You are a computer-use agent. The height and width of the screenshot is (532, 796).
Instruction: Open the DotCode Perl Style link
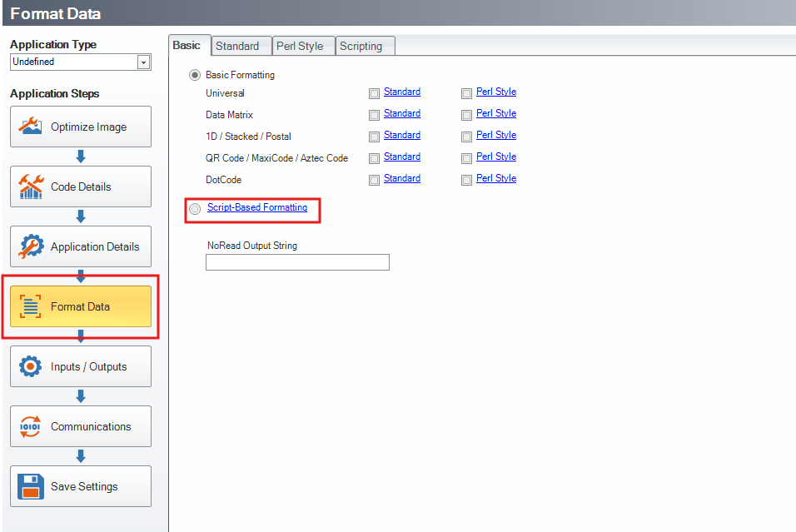tap(496, 178)
